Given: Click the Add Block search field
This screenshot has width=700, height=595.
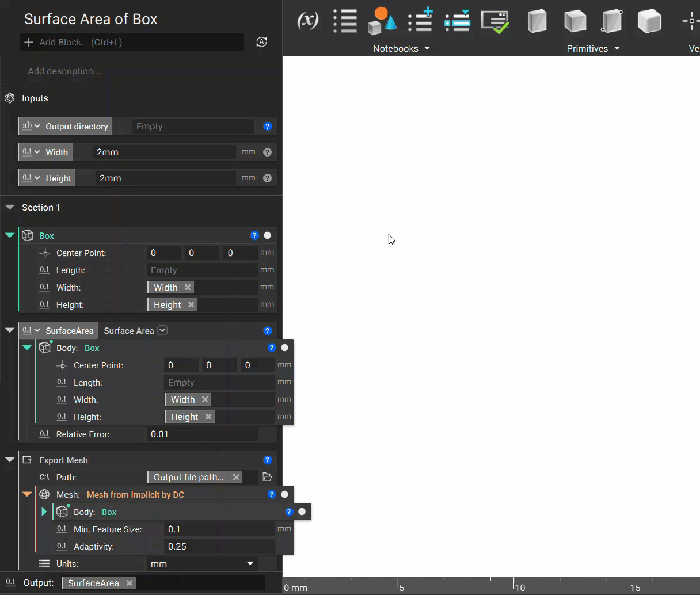Looking at the screenshot, I should coord(132,42).
